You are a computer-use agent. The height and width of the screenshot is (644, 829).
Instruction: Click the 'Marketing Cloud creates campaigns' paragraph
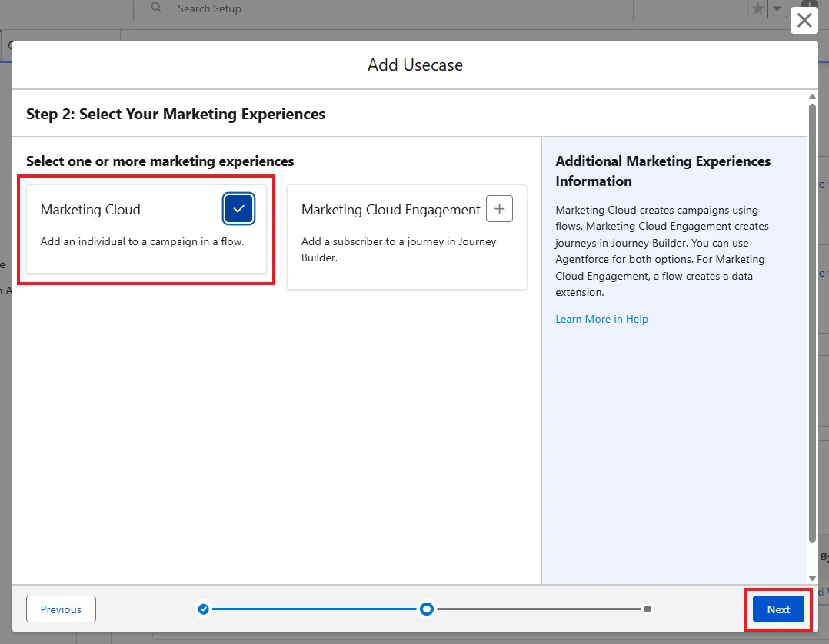[x=662, y=251]
